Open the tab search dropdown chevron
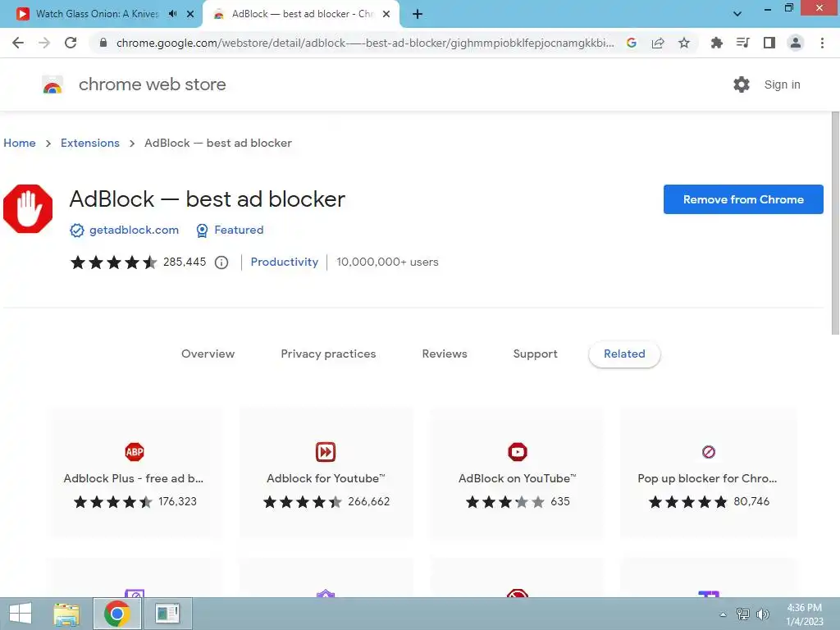The width and height of the screenshot is (840, 630). point(737,14)
